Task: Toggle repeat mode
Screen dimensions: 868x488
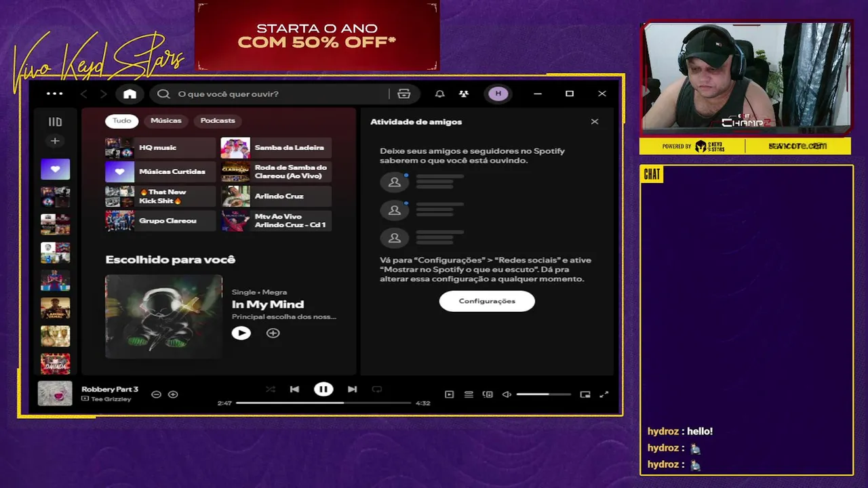Action: click(x=377, y=389)
